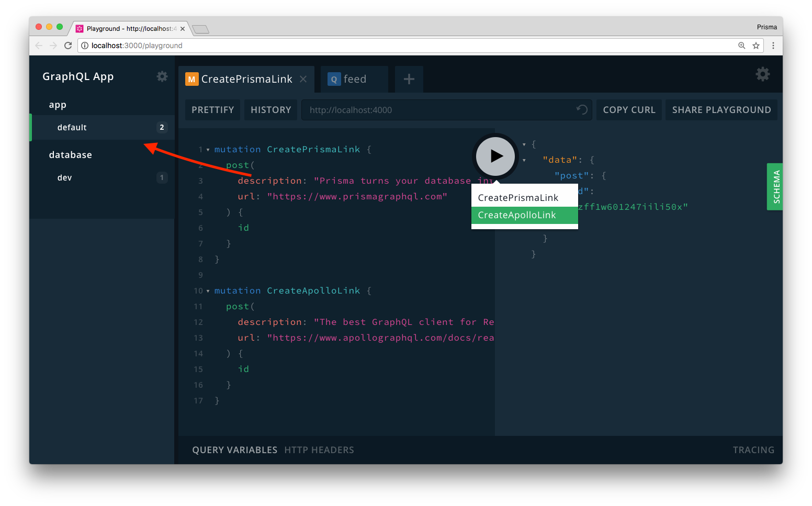Click COPY CURL
This screenshot has width=812, height=506.
629,109
